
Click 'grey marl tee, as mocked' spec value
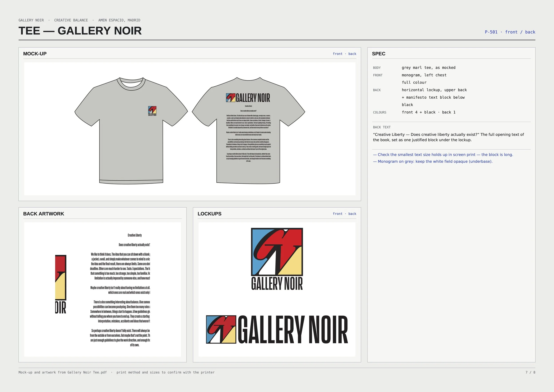pos(429,68)
